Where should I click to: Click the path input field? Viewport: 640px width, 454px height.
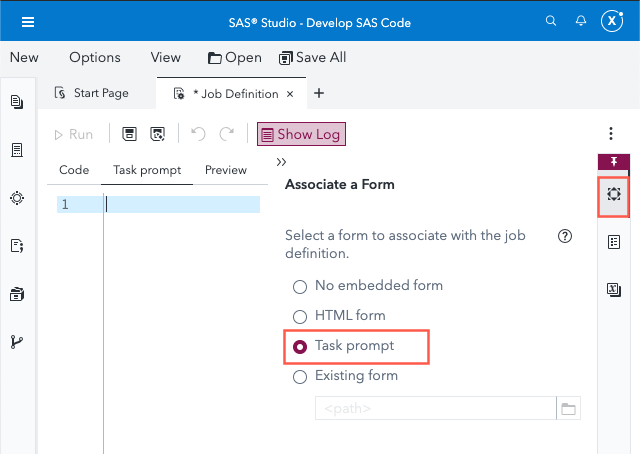click(x=435, y=408)
